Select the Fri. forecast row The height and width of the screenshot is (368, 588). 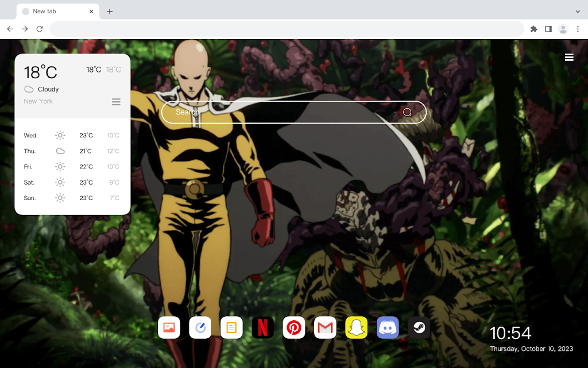72,166
